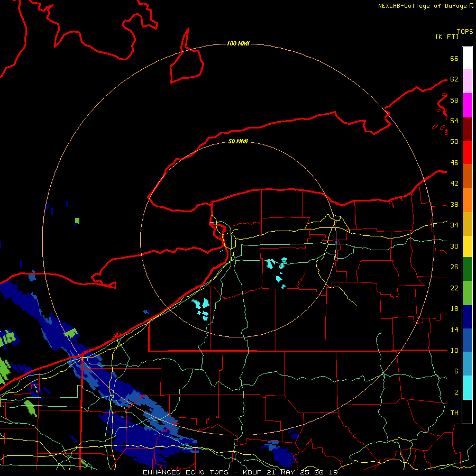Select the black TH legend swatch
This screenshot has height=476, width=476.
(x=467, y=411)
